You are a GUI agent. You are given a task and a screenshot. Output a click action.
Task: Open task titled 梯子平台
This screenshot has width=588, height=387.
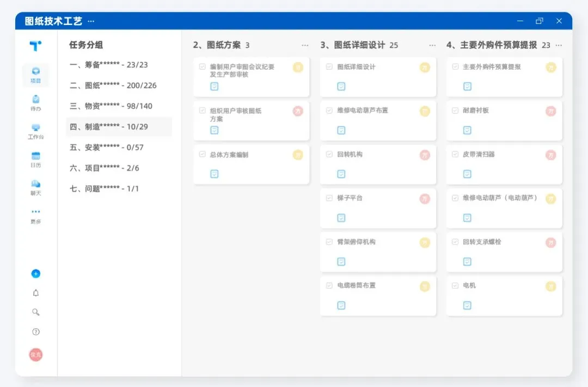pyautogui.click(x=350, y=198)
